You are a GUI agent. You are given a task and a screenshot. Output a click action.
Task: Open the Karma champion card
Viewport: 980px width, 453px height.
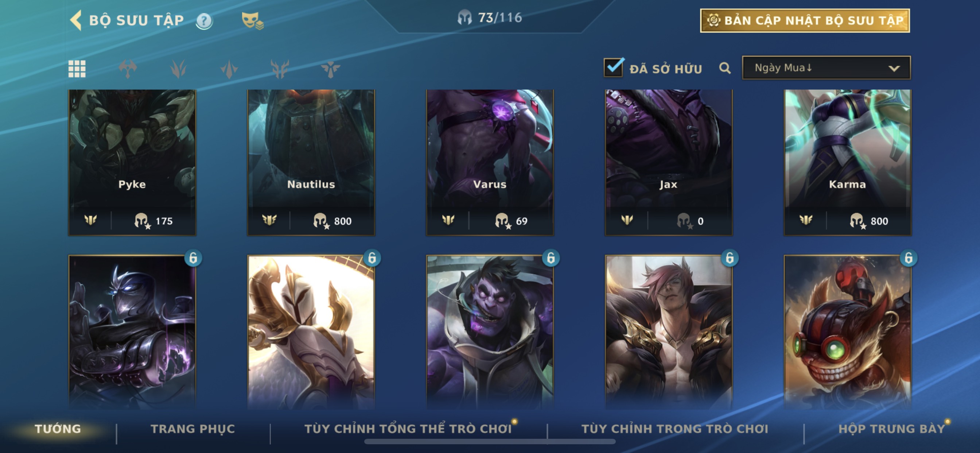click(848, 163)
